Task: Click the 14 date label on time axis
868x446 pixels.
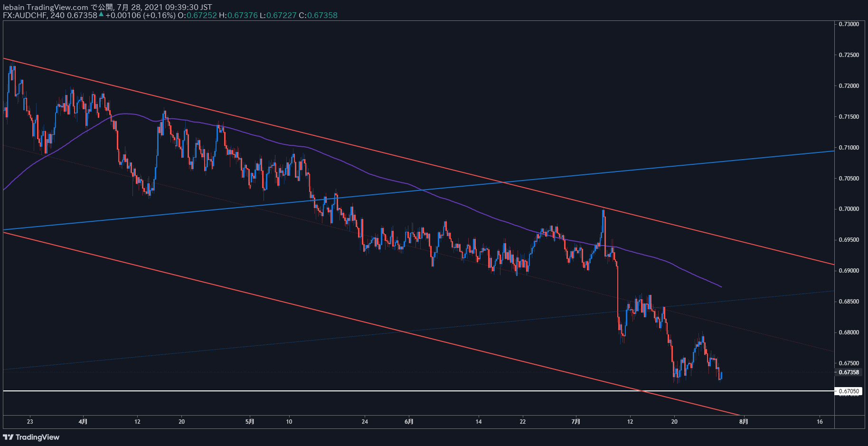Action: tap(479, 421)
